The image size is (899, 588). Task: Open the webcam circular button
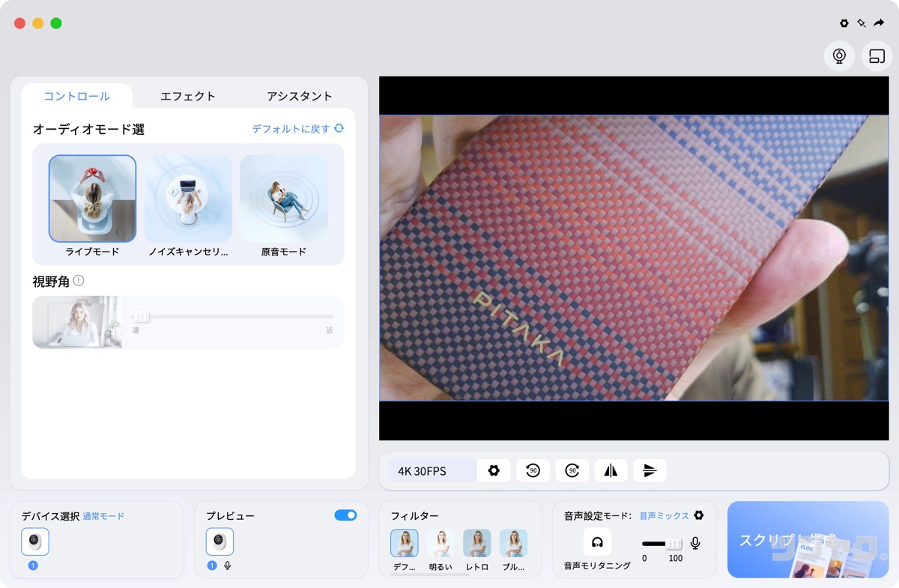pyautogui.click(x=839, y=56)
